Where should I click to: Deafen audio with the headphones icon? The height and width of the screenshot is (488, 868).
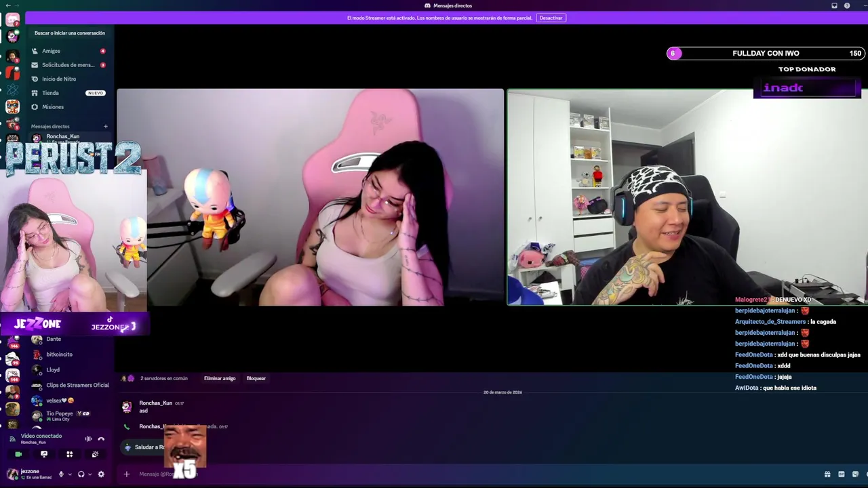point(81,474)
